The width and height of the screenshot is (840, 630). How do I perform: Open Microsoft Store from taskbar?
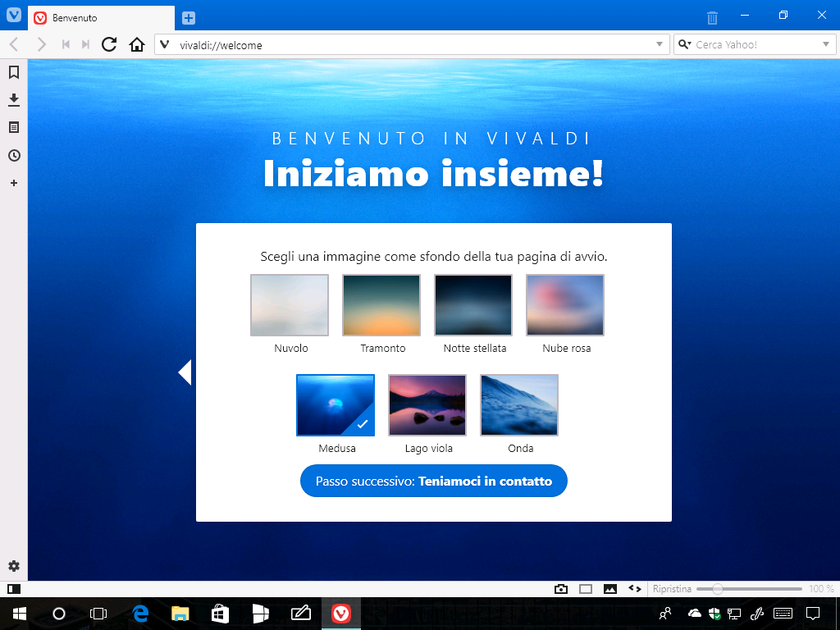click(221, 614)
